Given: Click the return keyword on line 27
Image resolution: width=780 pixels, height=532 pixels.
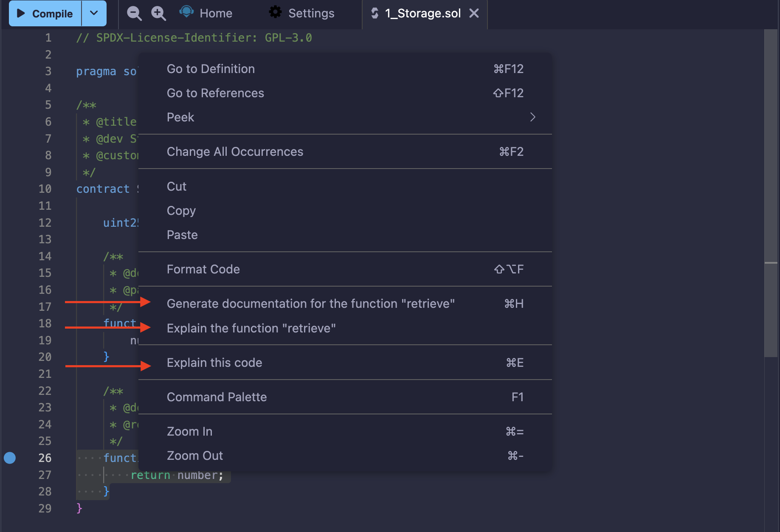Looking at the screenshot, I should point(150,475).
